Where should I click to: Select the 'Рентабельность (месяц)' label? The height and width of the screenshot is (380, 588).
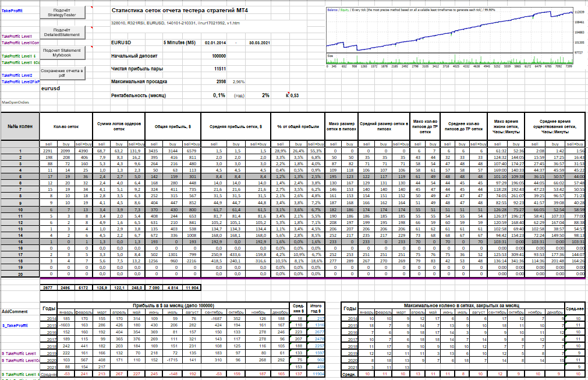tap(139, 95)
